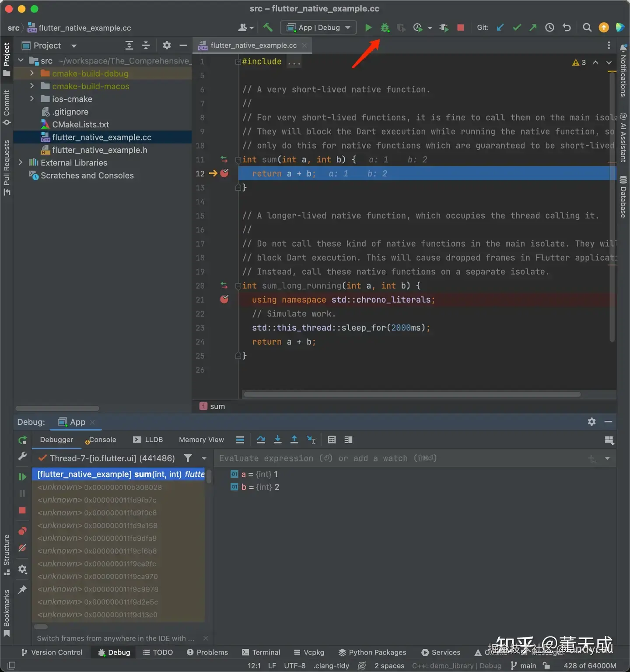Open Search Everywhere magnifier
630x672 pixels.
(587, 28)
